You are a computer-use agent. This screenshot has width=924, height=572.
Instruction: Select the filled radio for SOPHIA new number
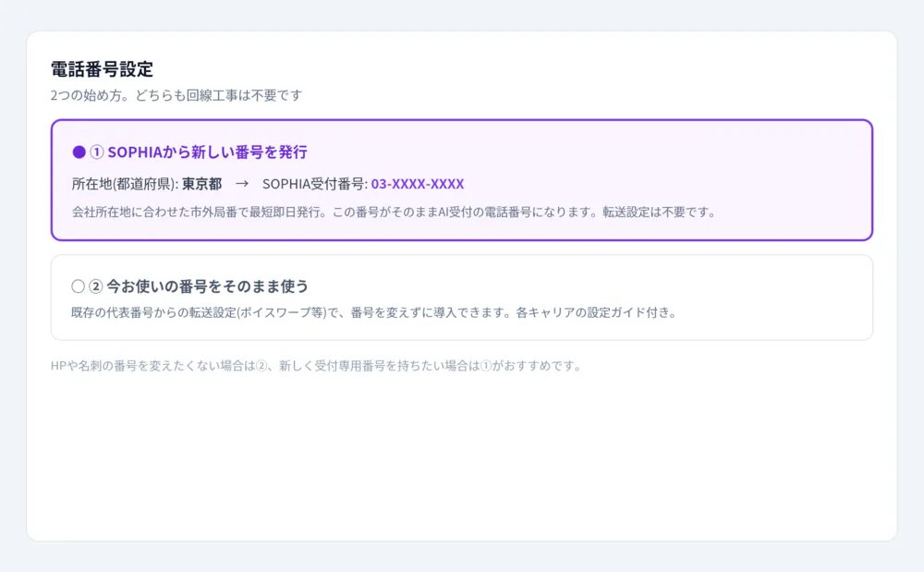[x=79, y=152]
